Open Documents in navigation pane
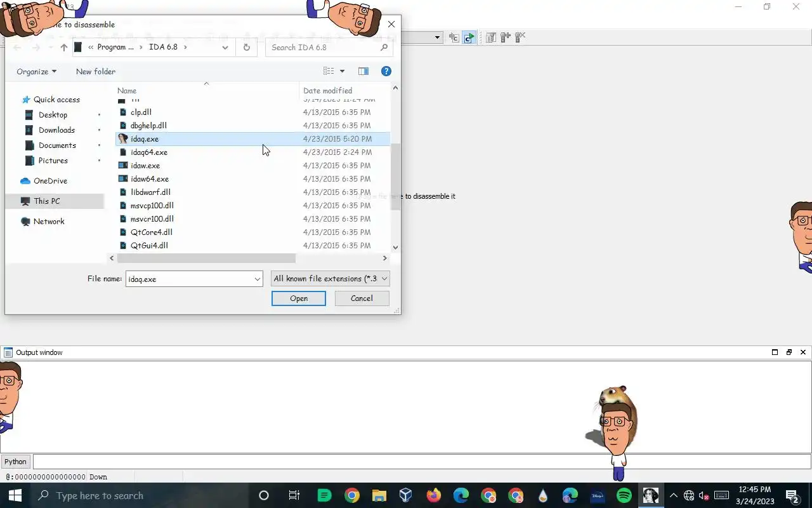Viewport: 812px width, 508px height. 57,145
